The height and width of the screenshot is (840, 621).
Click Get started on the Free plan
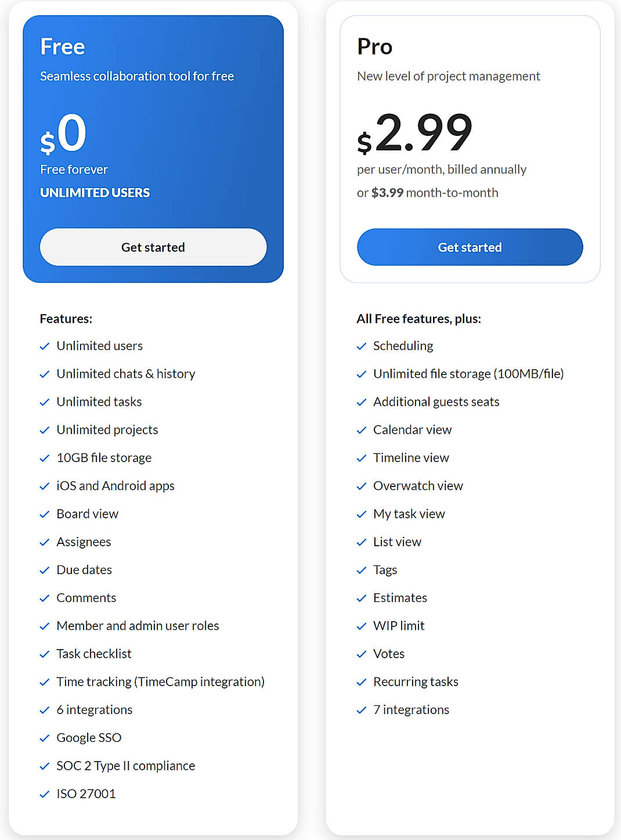[x=153, y=247]
